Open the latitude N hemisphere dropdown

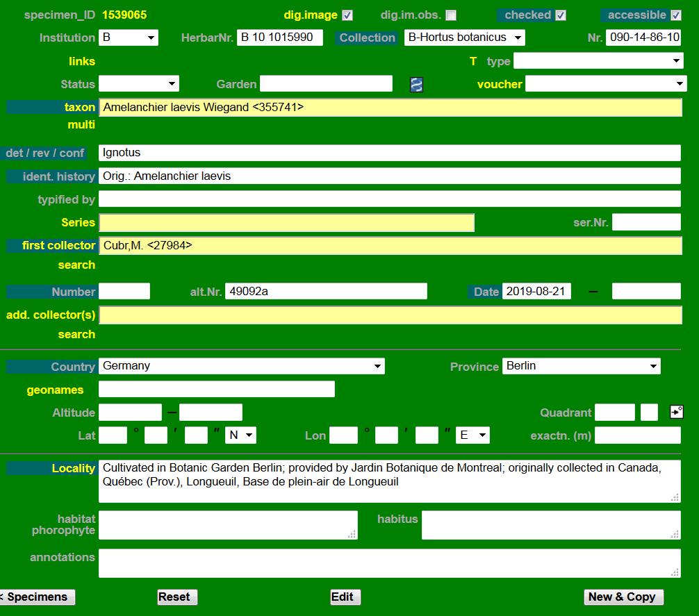click(240, 435)
